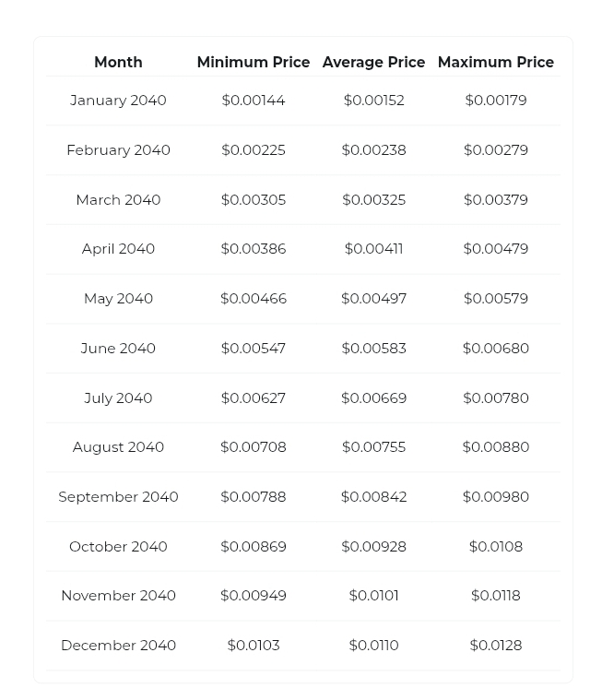
Task: Click the January 2040 minimum price $0.00144
Action: click(x=254, y=100)
